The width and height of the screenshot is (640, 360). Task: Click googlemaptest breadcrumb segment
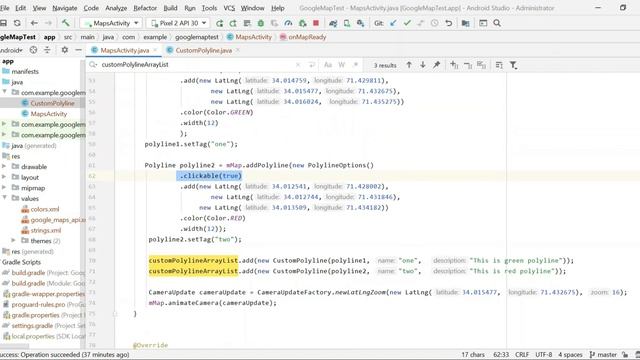coord(197,37)
